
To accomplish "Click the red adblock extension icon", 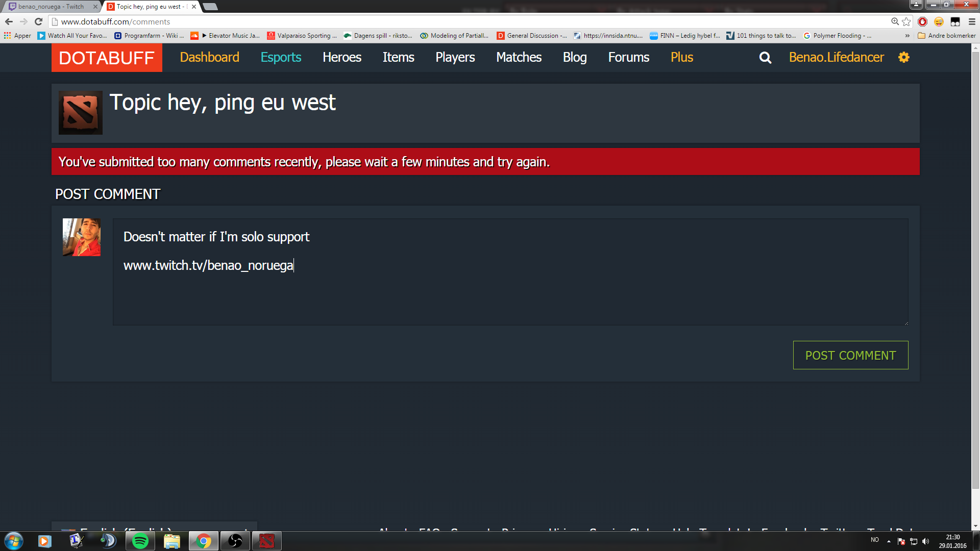I will 922,21.
